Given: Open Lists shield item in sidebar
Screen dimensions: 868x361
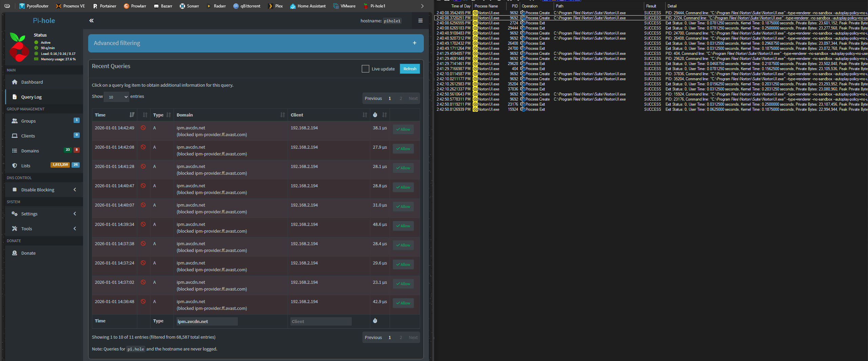Looking at the screenshot, I should point(25,166).
